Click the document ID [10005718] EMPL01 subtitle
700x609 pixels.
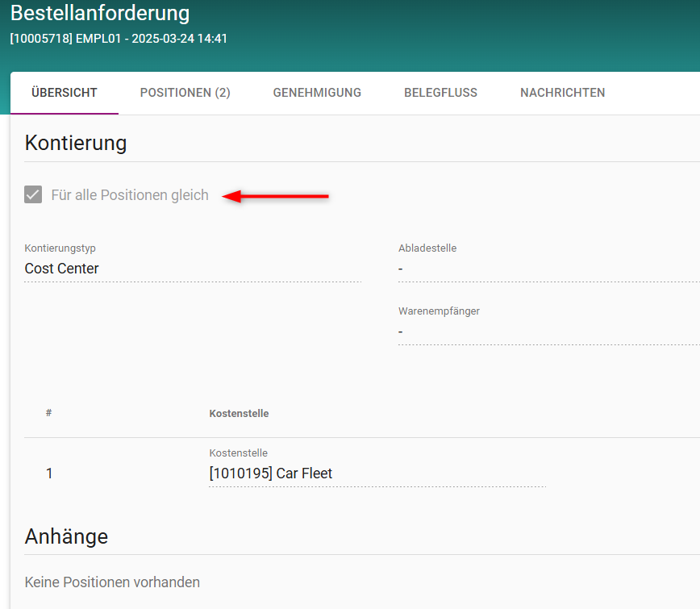coord(119,38)
